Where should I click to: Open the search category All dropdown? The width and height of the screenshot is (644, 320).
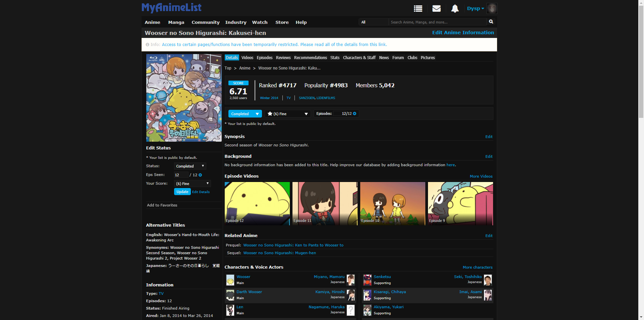(x=373, y=22)
